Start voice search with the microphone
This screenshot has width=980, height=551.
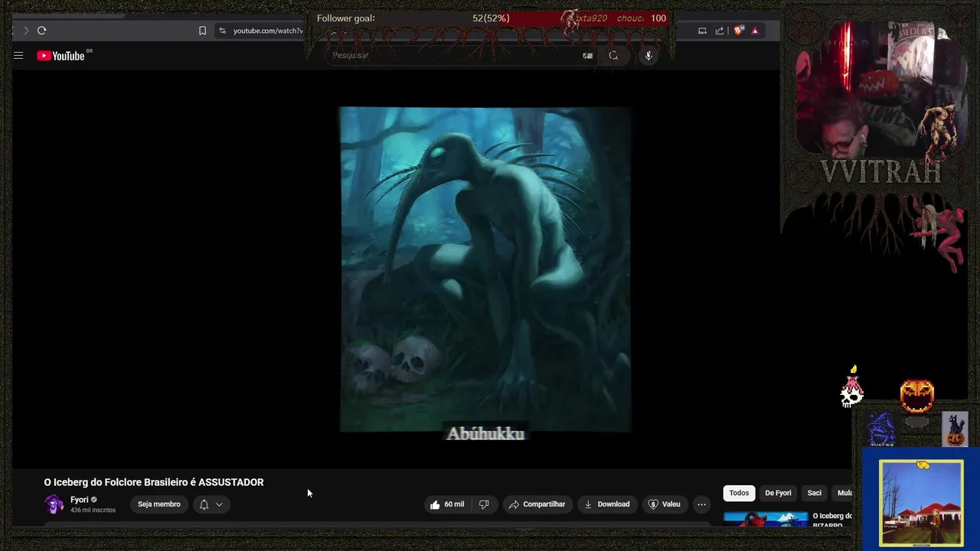[x=648, y=55]
